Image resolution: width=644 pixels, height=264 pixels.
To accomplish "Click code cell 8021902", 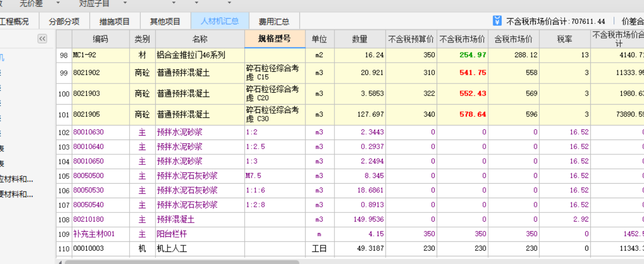I will pos(100,73).
